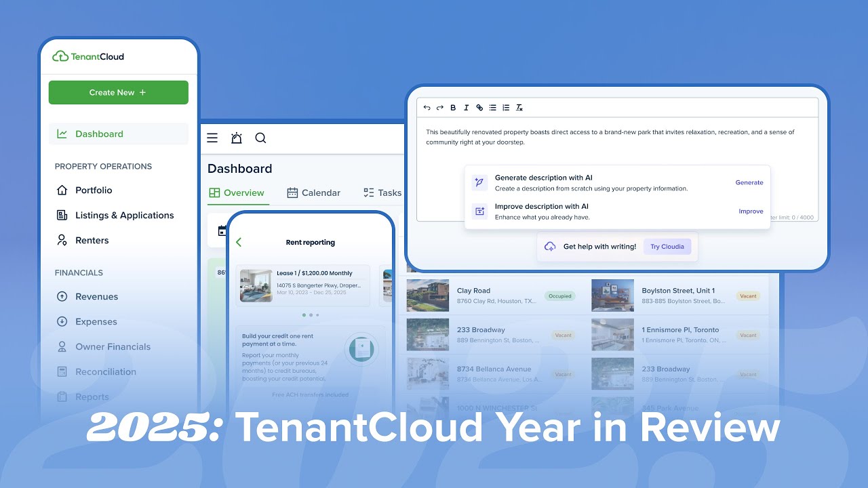The image size is (868, 488).
Task: Click the Dashboard chart icon
Action: pos(62,134)
